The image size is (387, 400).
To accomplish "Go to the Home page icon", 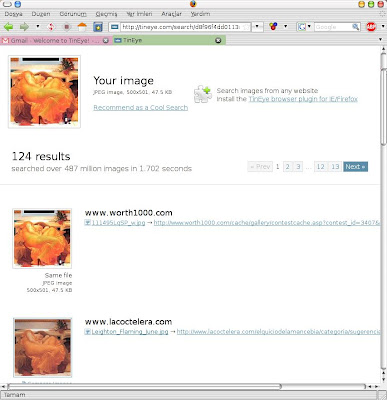I will pos(82,27).
